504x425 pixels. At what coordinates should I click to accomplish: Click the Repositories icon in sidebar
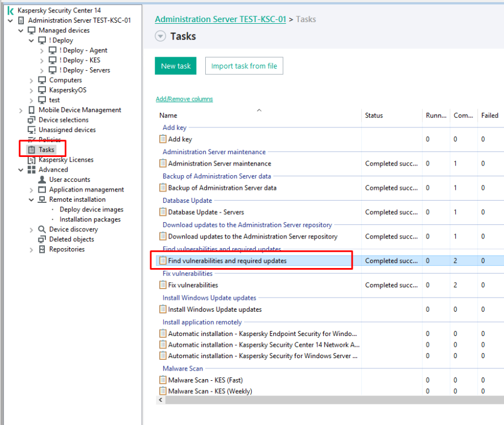[42, 249]
